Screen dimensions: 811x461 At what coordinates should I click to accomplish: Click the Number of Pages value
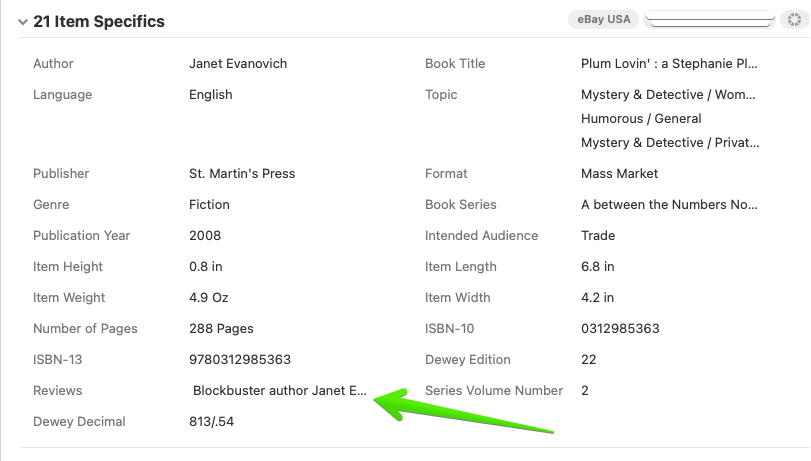pos(221,329)
